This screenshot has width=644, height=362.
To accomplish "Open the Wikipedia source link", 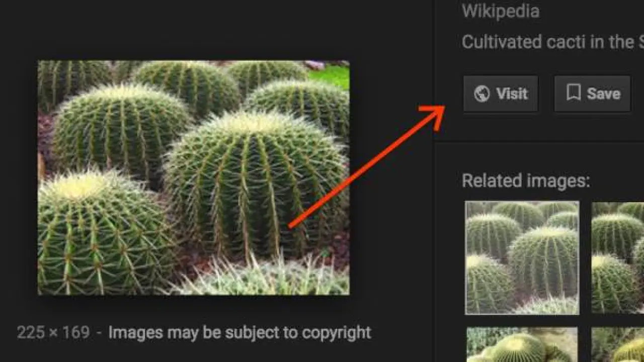I will click(500, 11).
